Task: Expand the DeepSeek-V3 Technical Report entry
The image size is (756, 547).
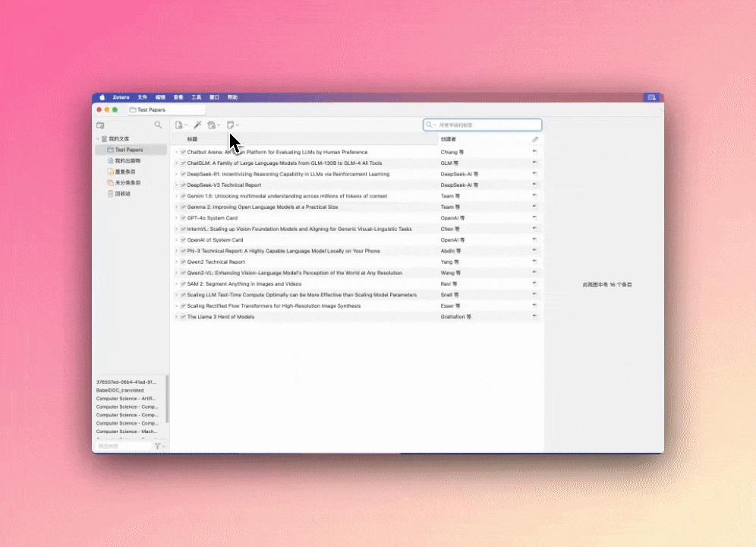Action: [x=176, y=185]
